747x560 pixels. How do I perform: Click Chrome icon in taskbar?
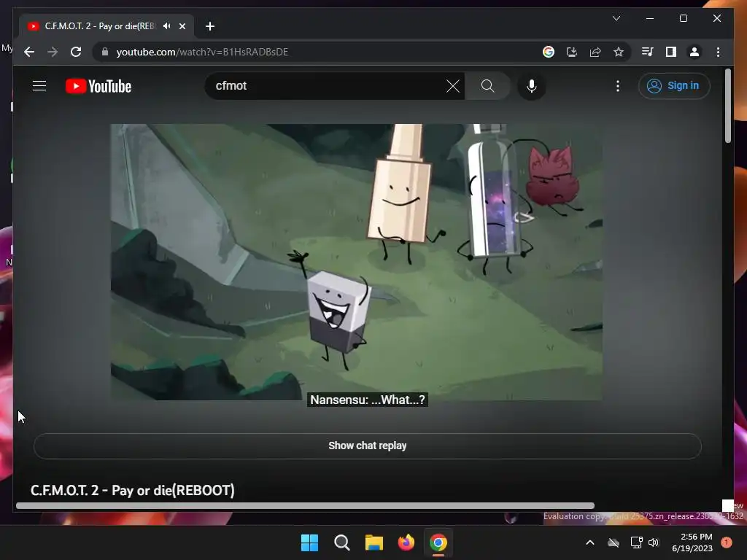coord(438,542)
